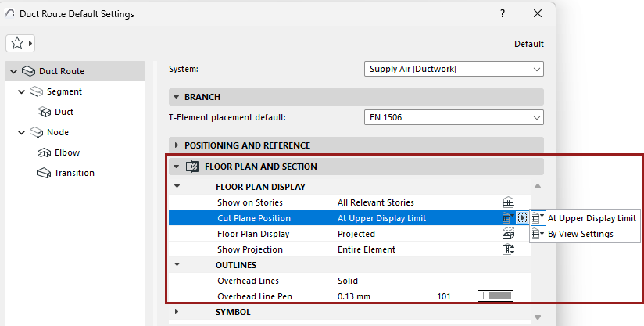Click the All Relevant Stories value
Viewport: 644px width, 326px height.
pos(375,202)
